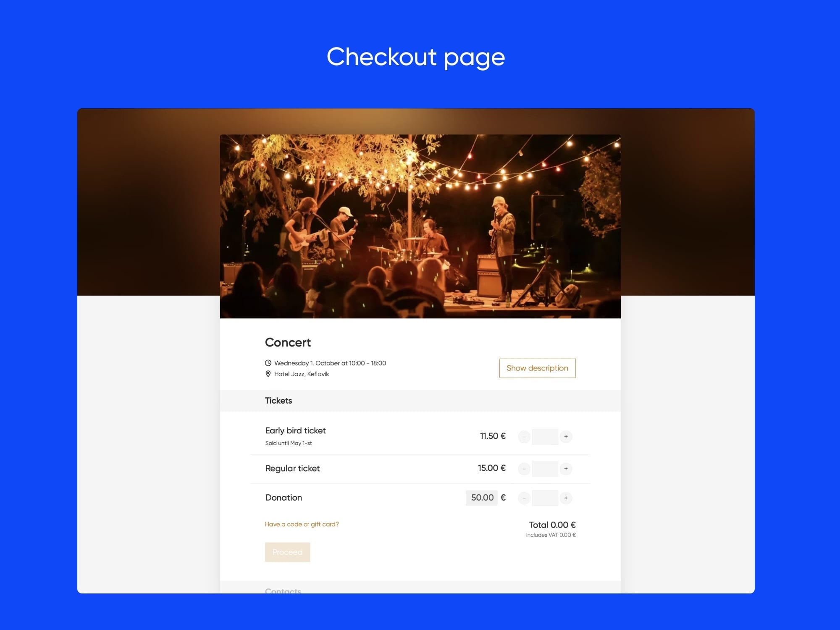
Task: Click the clock icon beside event date
Action: (x=268, y=363)
